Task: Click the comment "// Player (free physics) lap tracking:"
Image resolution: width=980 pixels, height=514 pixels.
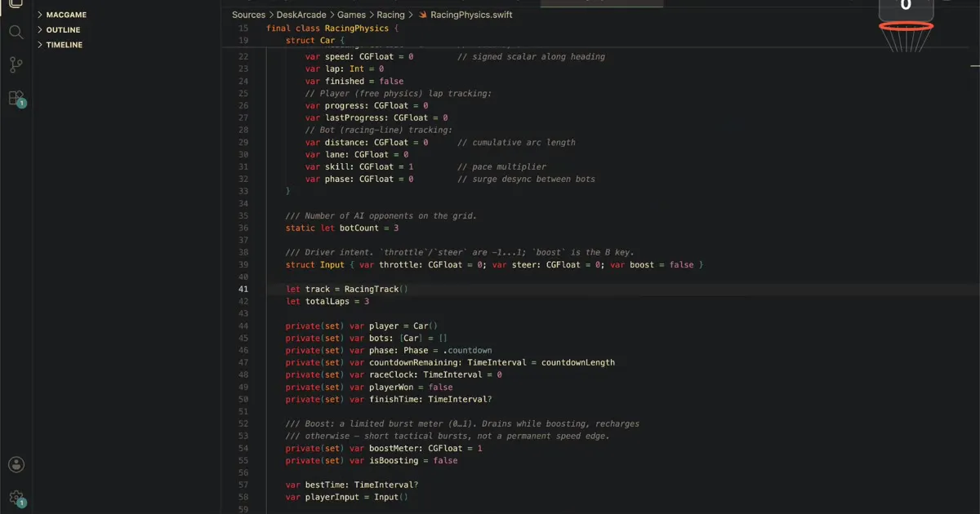Action: click(399, 93)
